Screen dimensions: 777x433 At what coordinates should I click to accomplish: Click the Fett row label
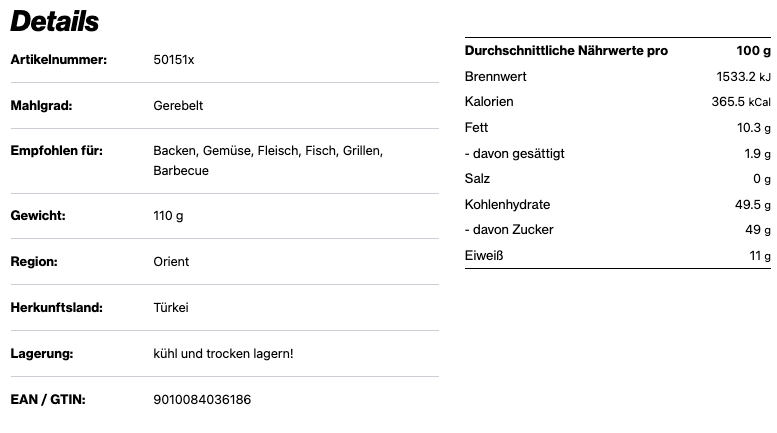point(476,128)
